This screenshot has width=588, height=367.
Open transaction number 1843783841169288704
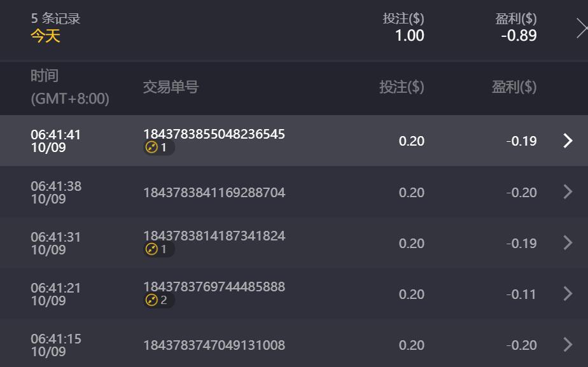coord(214,192)
